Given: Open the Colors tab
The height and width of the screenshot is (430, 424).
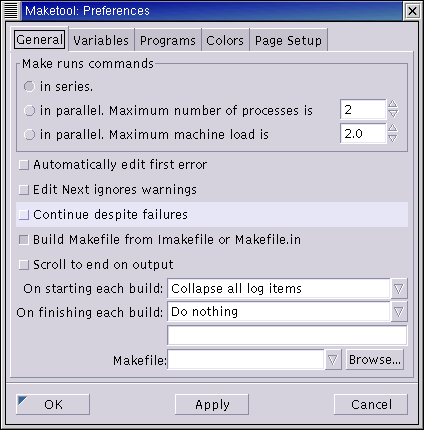Looking at the screenshot, I should pyautogui.click(x=225, y=40).
